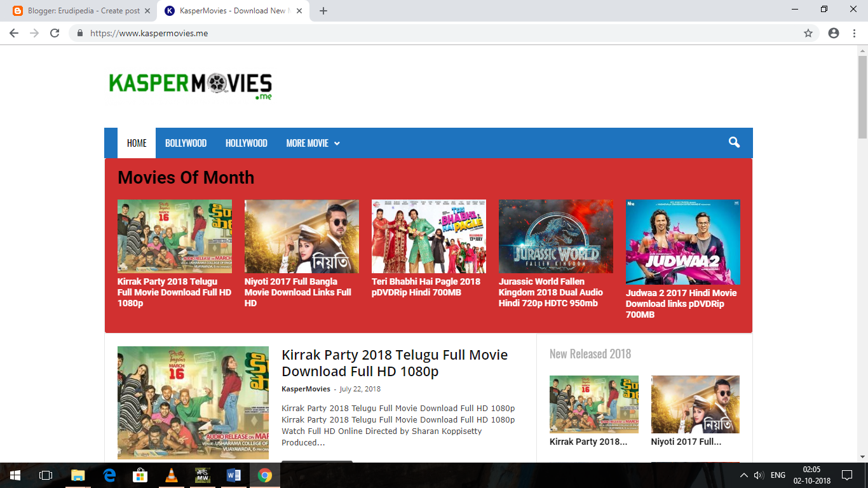Click the browser back arrow
Image resolution: width=868 pixels, height=488 pixels.
[x=14, y=33]
